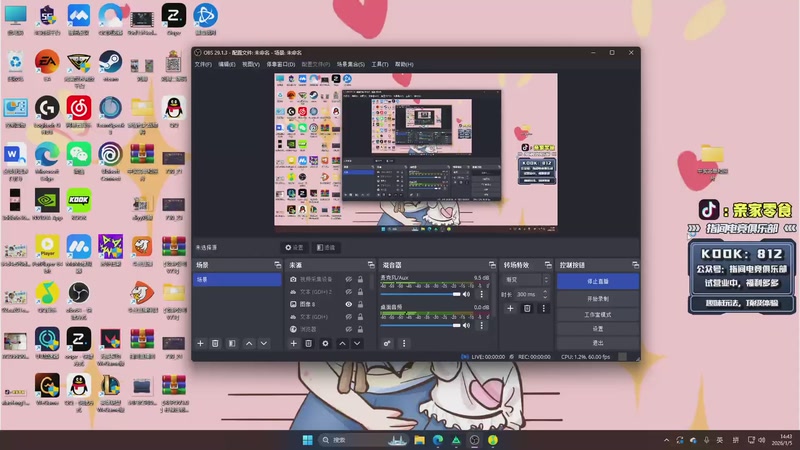Image resolution: width=800 pixels, height=450 pixels.
Task: Adjust 麦克风/Aux volume slider
Action: pos(420,294)
